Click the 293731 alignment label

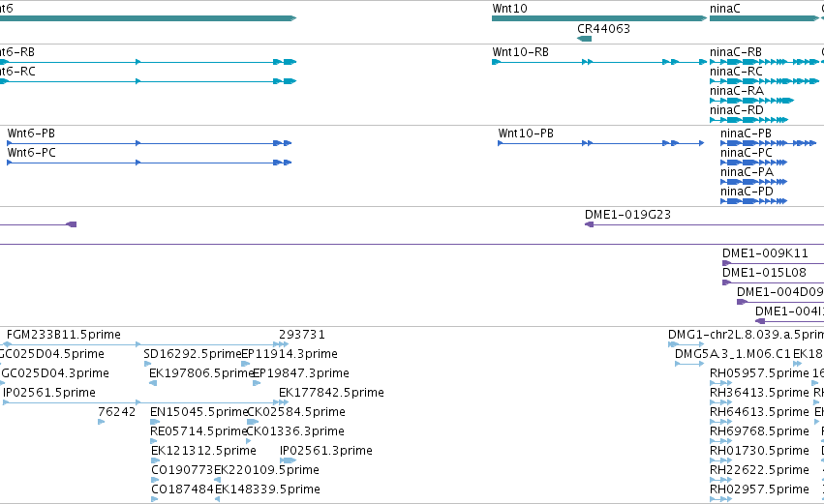[302, 335]
